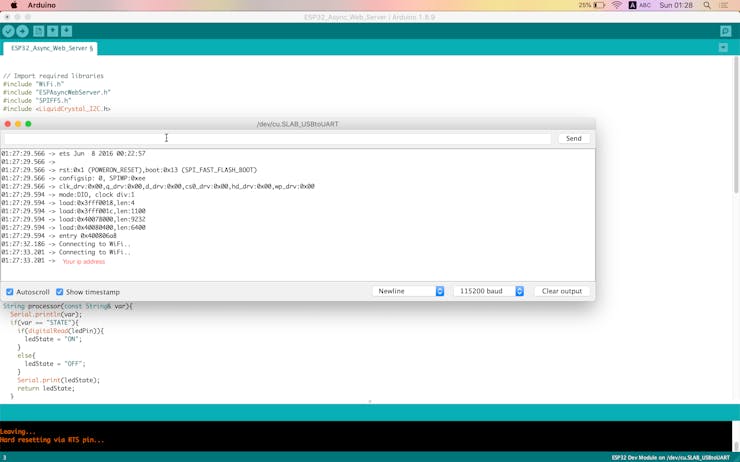Image resolution: width=740 pixels, height=462 pixels.
Task: Open Spotlight search icon
Action: [706, 5]
